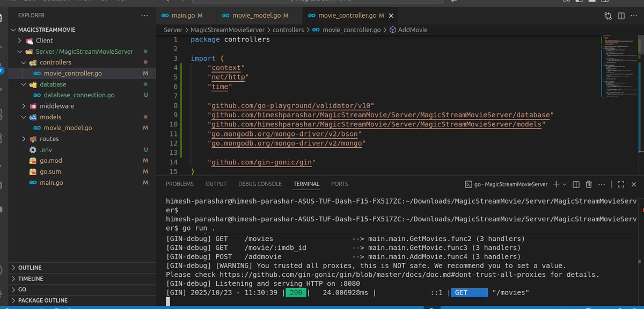Open Explorer views and more actions menu

(144, 16)
